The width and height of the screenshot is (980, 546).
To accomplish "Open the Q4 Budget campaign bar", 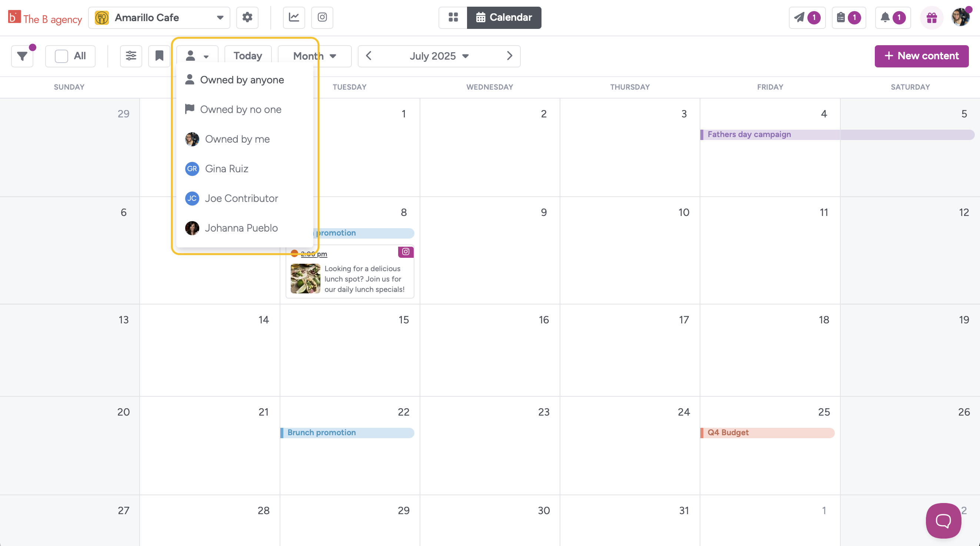I will (x=767, y=433).
